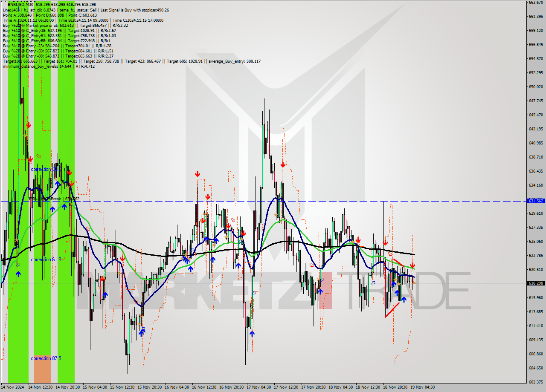Click the '15 Nov 20:30' time axis label
The height and width of the screenshot is (392, 546).
point(149,387)
